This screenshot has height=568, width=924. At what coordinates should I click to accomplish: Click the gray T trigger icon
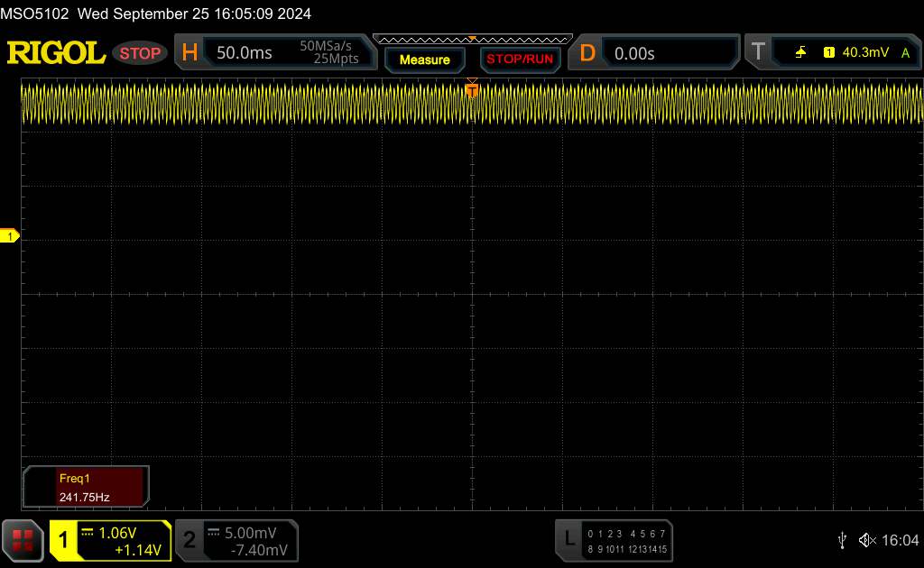click(x=759, y=53)
